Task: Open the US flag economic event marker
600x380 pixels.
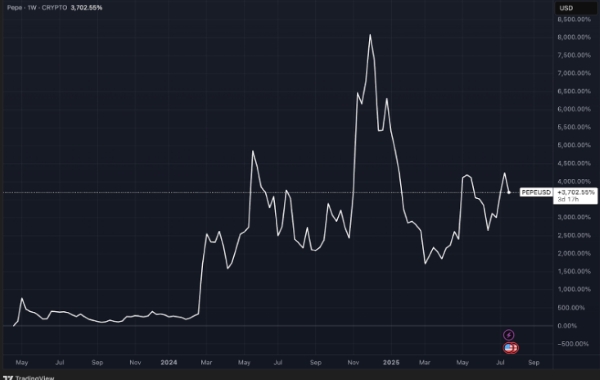Action: pyautogui.click(x=508, y=348)
